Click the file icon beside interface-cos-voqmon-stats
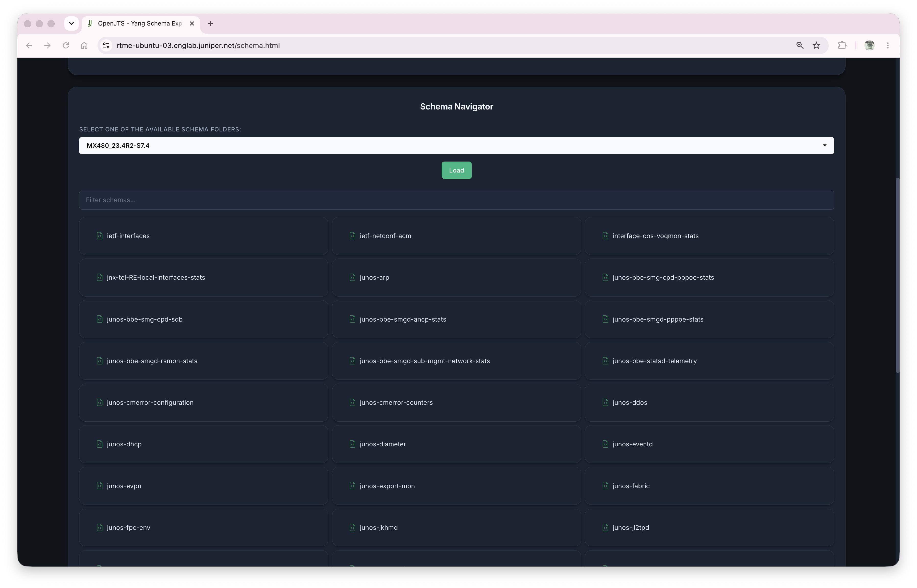Screen dimensions: 917x588 (605, 236)
